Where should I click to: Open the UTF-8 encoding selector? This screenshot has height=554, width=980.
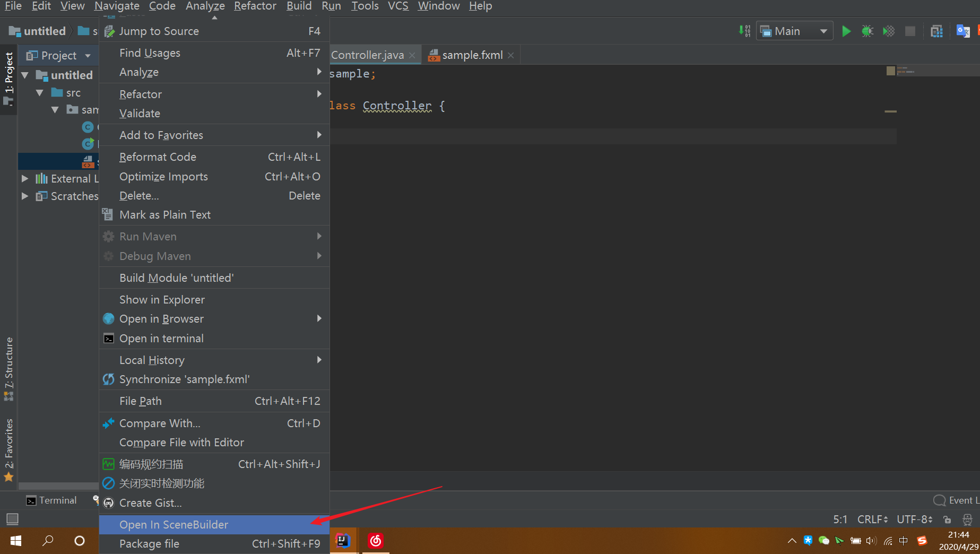coord(915,520)
